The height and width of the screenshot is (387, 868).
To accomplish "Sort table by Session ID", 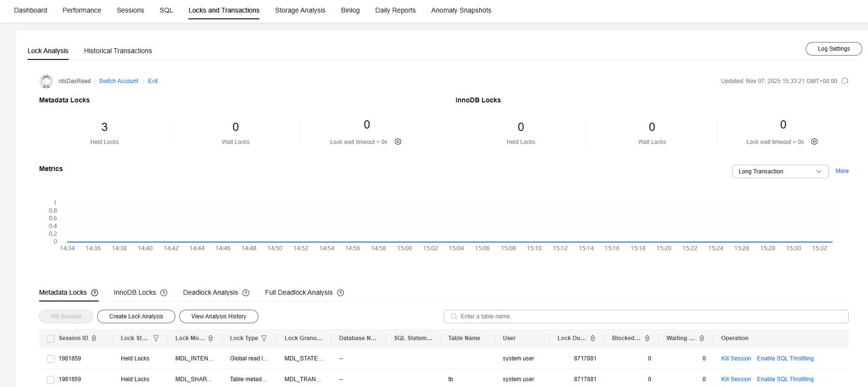I will click(94, 338).
